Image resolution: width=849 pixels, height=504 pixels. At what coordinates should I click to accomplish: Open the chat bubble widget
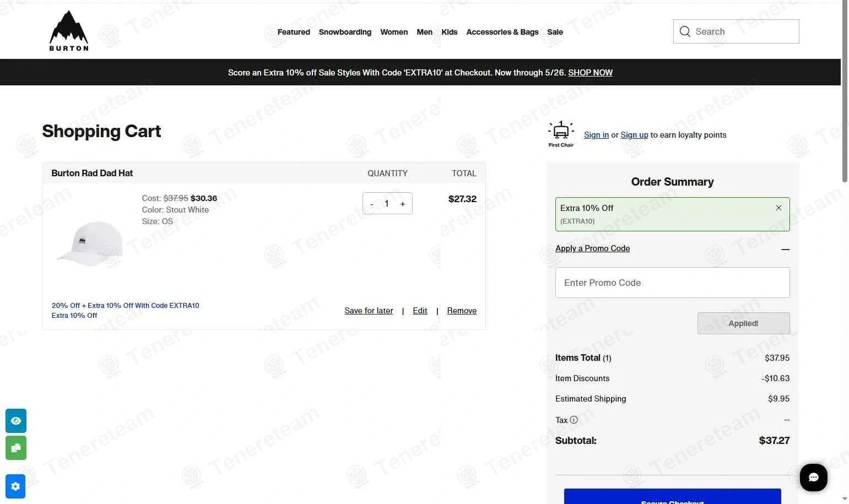coord(813,477)
